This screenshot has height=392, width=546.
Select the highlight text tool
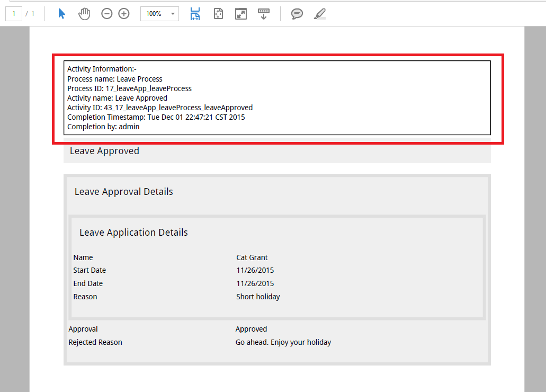[319, 14]
